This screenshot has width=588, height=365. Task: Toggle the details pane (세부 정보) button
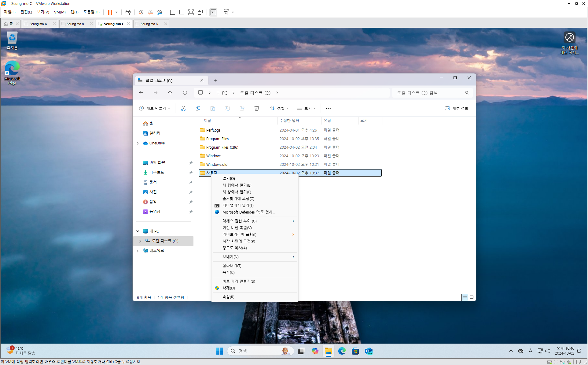[x=457, y=108]
